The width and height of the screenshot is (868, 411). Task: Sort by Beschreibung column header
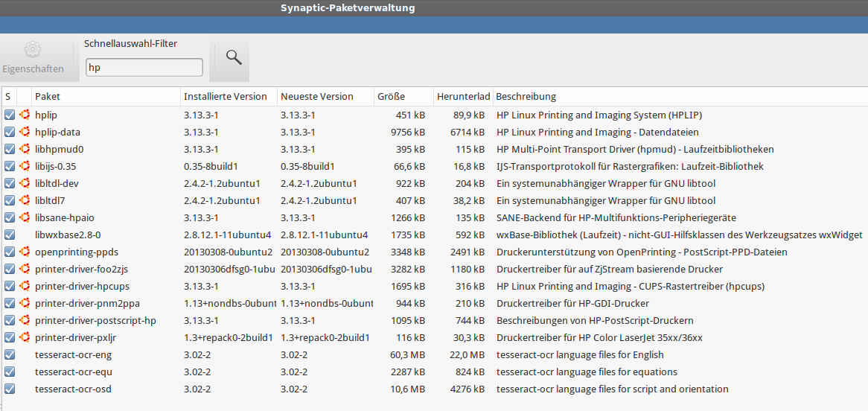[680, 97]
